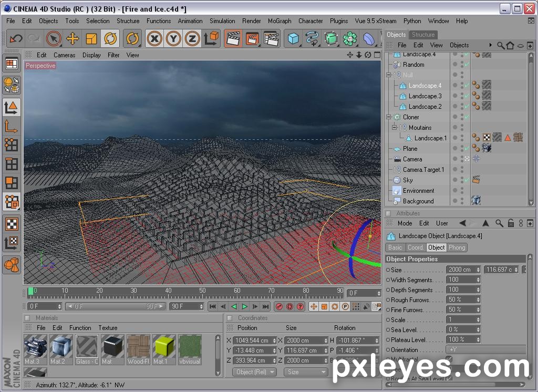The height and width of the screenshot is (392, 538).
Task: Open the Size mode dropdown in Coordinates
Action: click(x=305, y=372)
